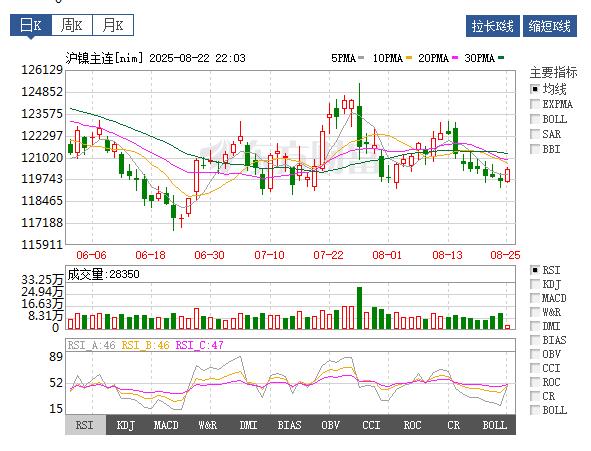Select the 均线 main indicator radio

(x=534, y=89)
